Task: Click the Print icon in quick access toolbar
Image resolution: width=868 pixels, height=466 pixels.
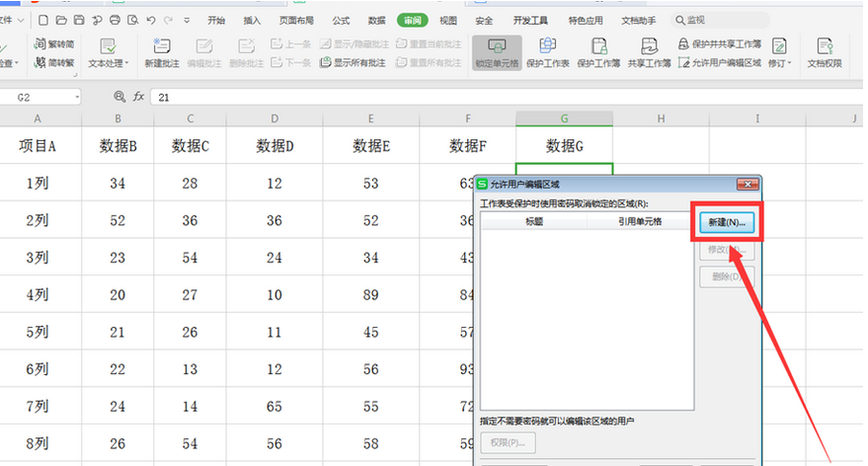Action: click(x=115, y=21)
